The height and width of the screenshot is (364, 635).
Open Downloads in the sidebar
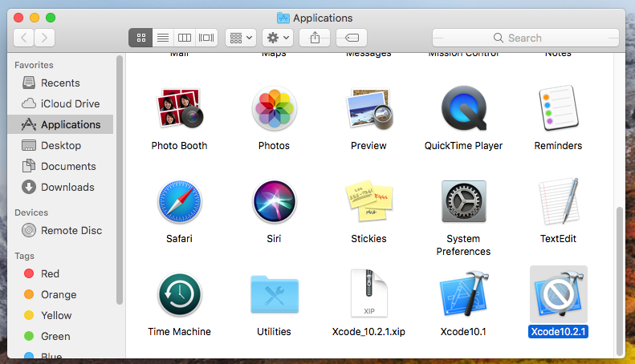(x=60, y=188)
